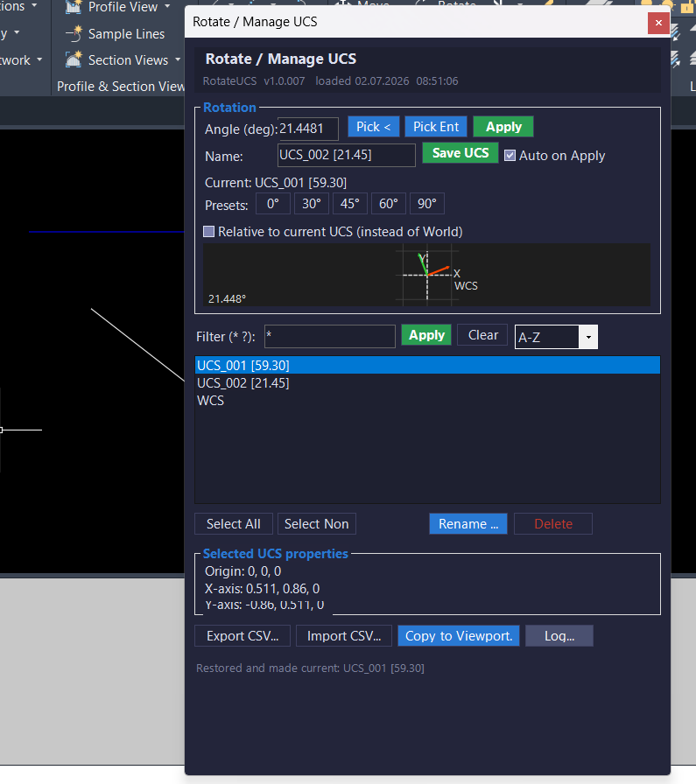Choose the 60° preset
The image size is (696, 784).
tap(389, 204)
